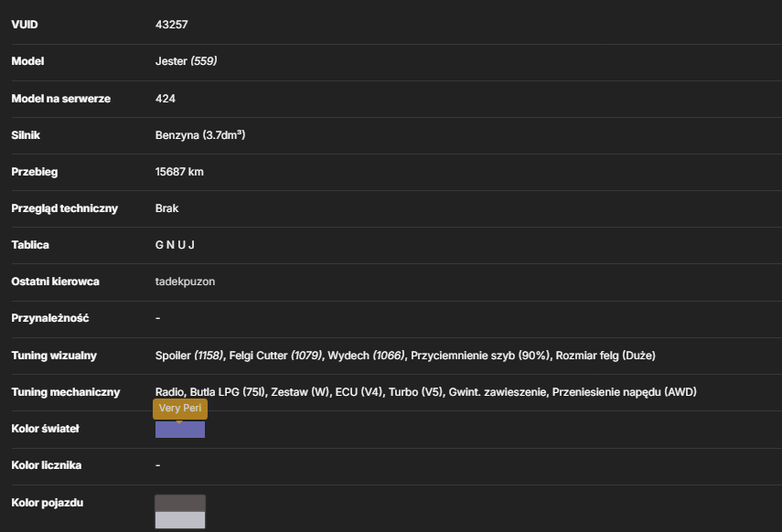Click Przeniesienie napędu (AWD) text

pyautogui.click(x=625, y=392)
